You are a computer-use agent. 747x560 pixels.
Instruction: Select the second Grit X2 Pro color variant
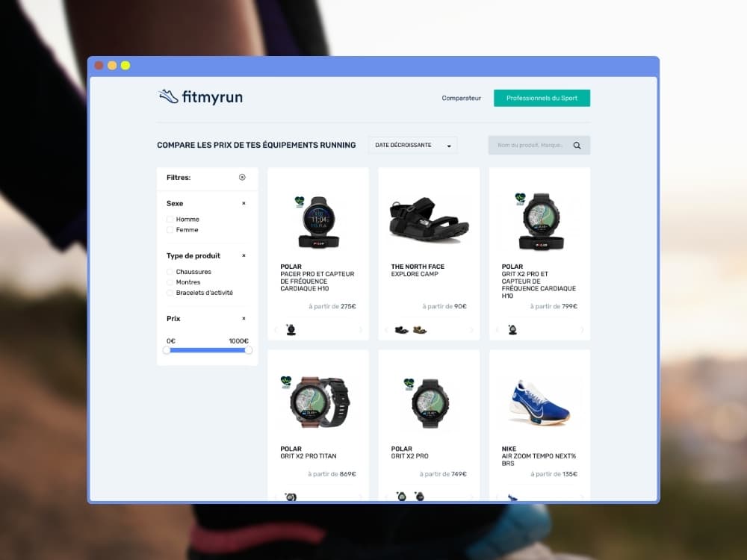click(419, 497)
